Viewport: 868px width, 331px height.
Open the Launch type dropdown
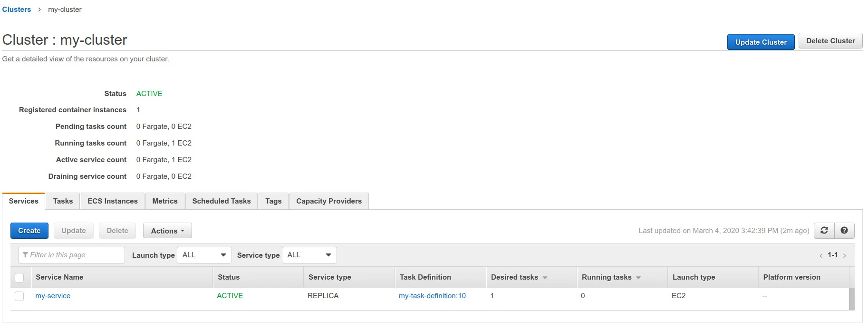[204, 255]
